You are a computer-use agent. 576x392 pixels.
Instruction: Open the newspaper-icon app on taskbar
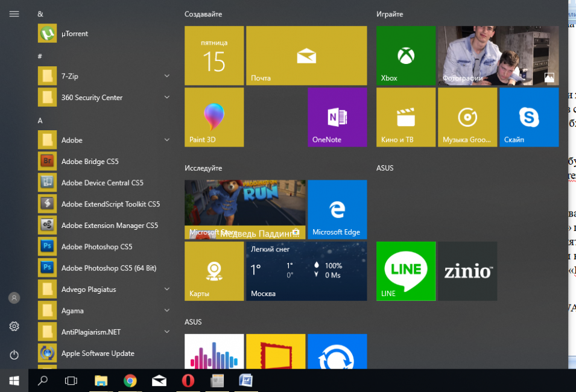point(217,381)
